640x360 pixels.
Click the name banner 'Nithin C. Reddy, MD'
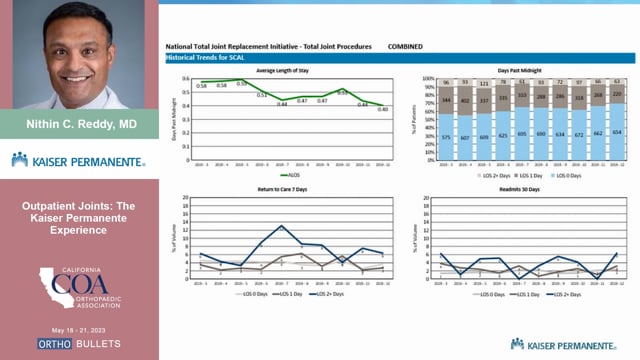80,124
